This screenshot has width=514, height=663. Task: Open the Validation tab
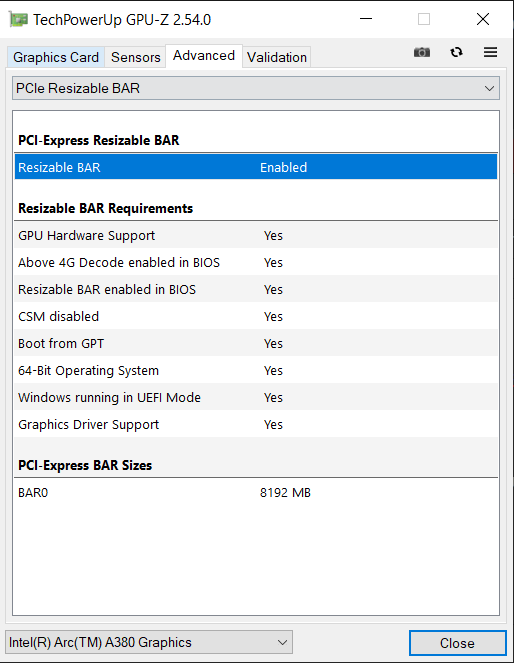[x=277, y=57]
